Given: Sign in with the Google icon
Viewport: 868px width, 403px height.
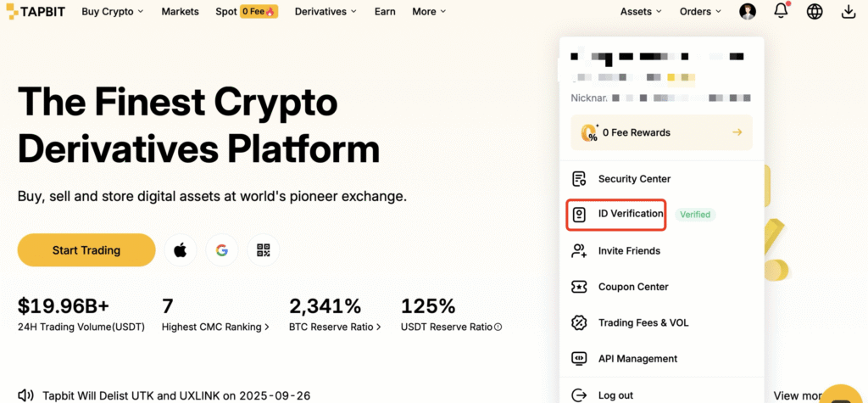Looking at the screenshot, I should pyautogui.click(x=222, y=250).
